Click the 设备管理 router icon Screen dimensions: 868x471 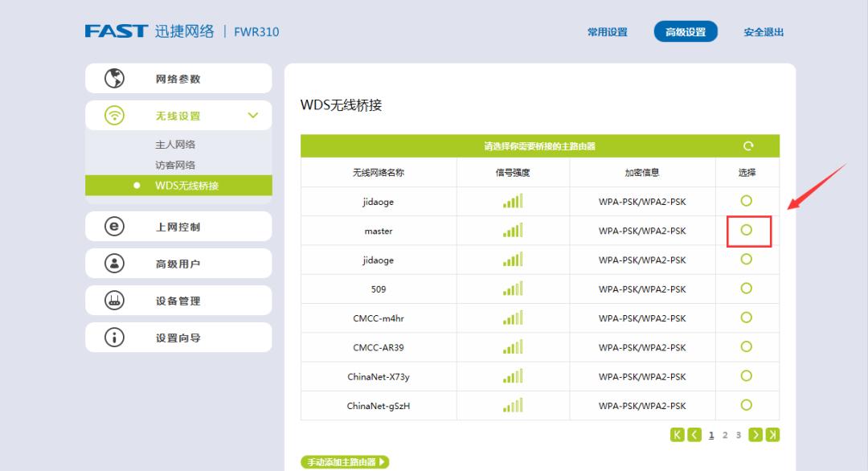pyautogui.click(x=115, y=300)
